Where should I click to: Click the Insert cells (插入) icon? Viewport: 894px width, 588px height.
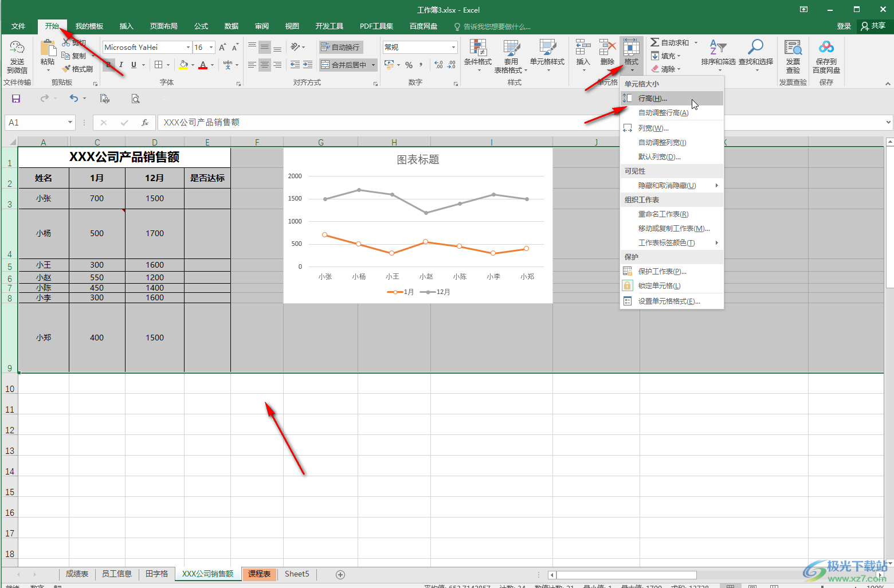583,52
